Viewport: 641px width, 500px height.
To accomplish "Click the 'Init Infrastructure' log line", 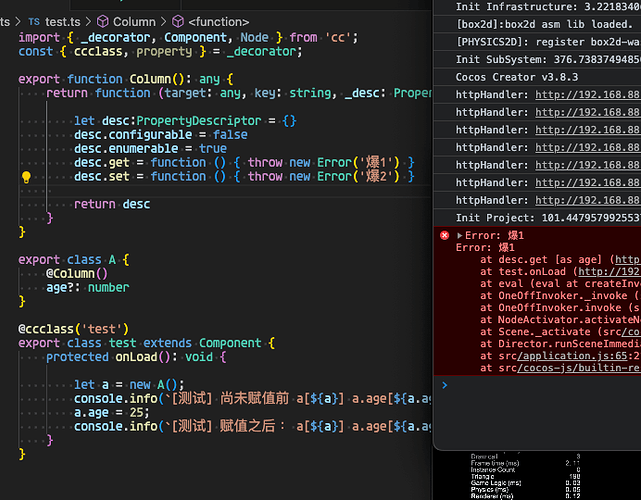I will pos(548,7).
